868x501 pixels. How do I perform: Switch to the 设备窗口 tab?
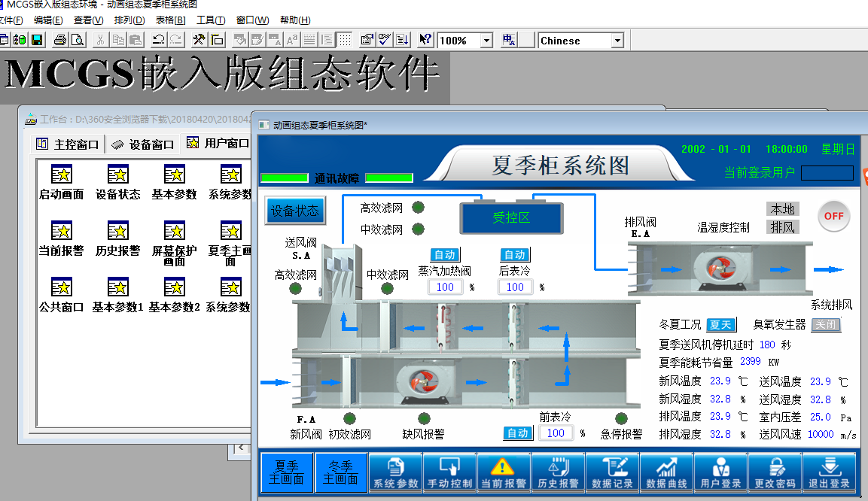point(142,144)
